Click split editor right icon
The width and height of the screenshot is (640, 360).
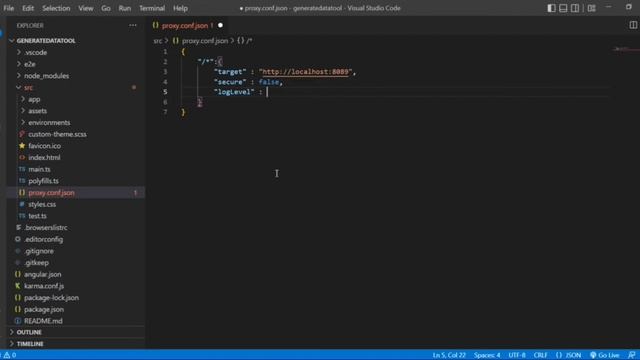click(x=633, y=25)
